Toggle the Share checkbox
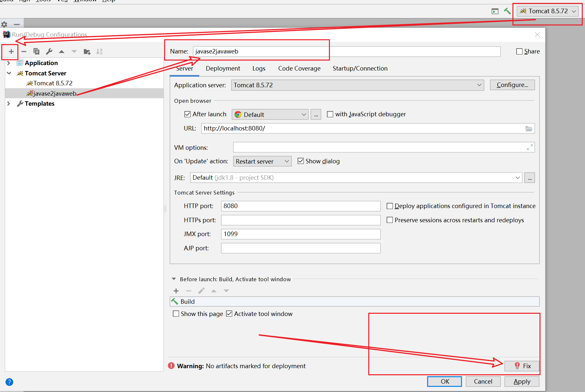Image resolution: width=585 pixels, height=392 pixels. point(519,52)
